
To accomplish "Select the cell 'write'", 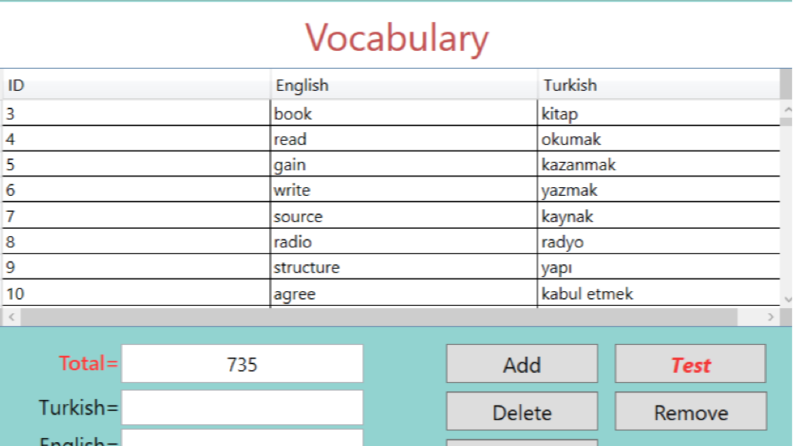I will (404, 190).
